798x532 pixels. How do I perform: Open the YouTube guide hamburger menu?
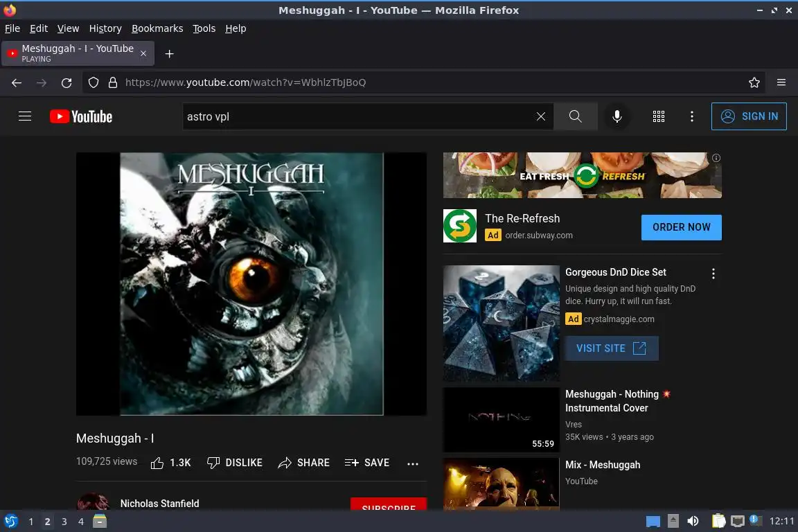(25, 116)
